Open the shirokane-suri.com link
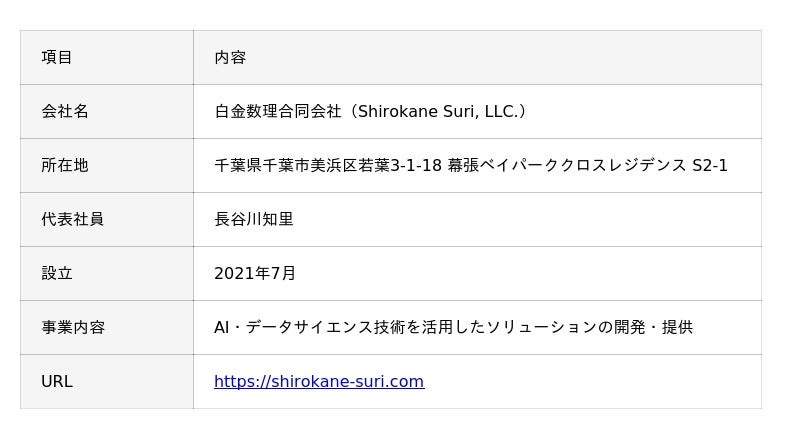Viewport: 800px width, 439px height. [319, 381]
